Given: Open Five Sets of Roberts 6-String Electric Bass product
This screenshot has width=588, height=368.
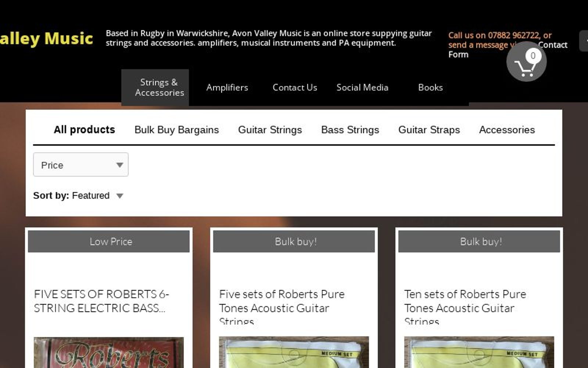Looking at the screenshot, I should pyautogui.click(x=101, y=301).
